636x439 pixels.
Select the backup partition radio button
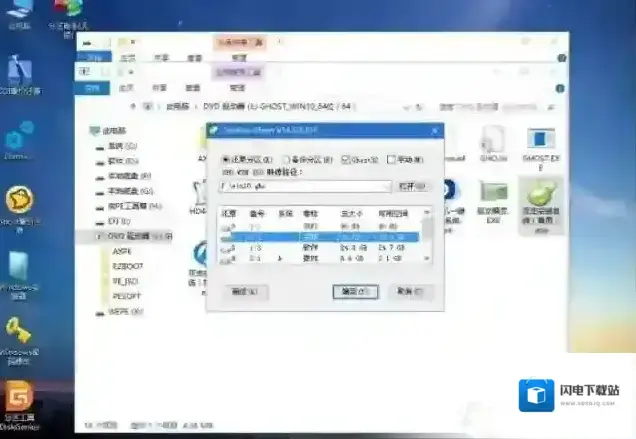coord(286,159)
